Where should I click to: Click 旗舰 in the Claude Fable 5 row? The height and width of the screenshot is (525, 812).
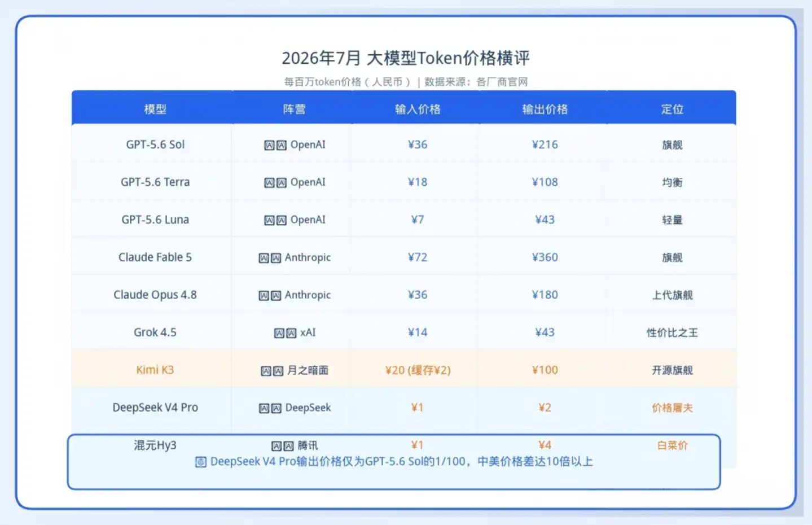coord(672,257)
